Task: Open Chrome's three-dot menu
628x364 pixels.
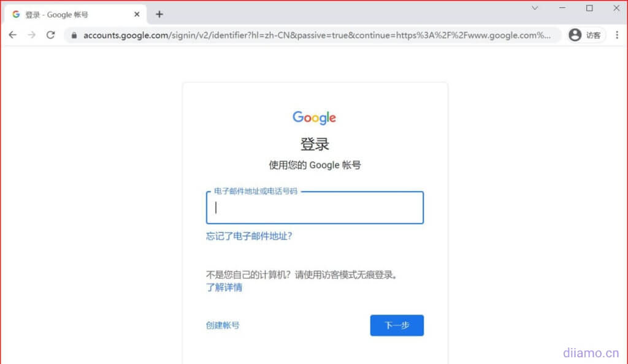Action: [617, 35]
